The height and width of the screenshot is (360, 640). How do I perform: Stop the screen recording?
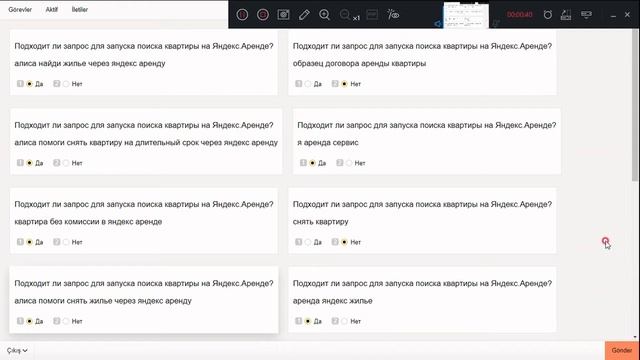click(263, 15)
